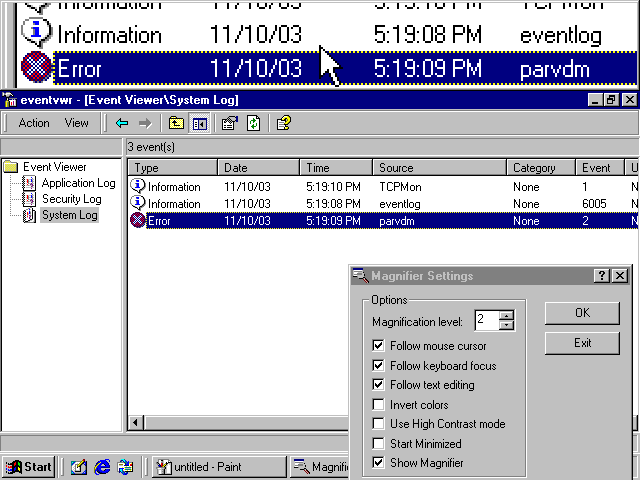Toggle the Show/Hide Console Tree icon
Screen dimensions: 640x480
click(200, 123)
